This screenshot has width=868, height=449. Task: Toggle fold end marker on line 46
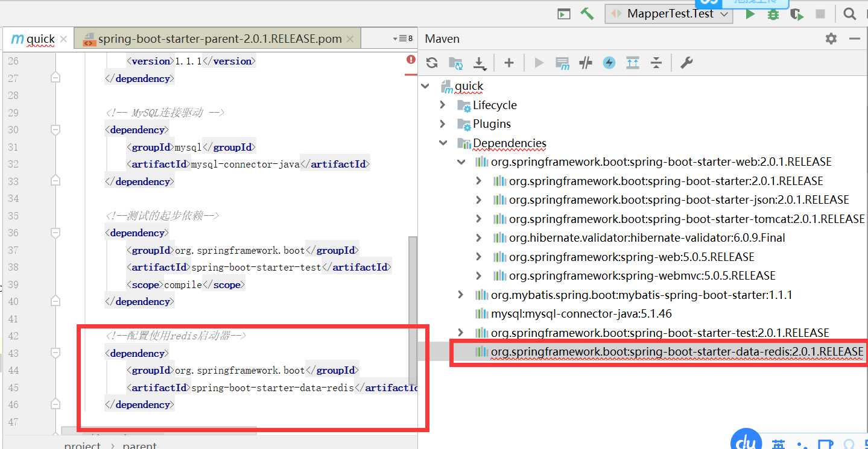click(x=55, y=404)
